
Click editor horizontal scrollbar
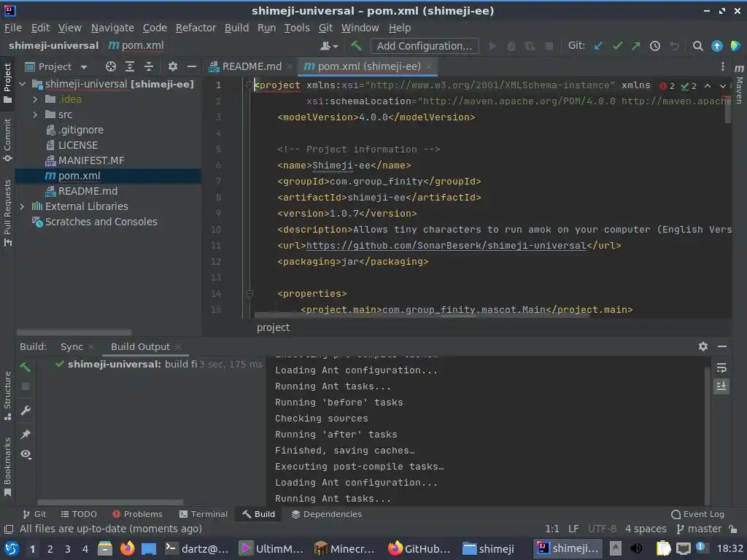(422, 315)
